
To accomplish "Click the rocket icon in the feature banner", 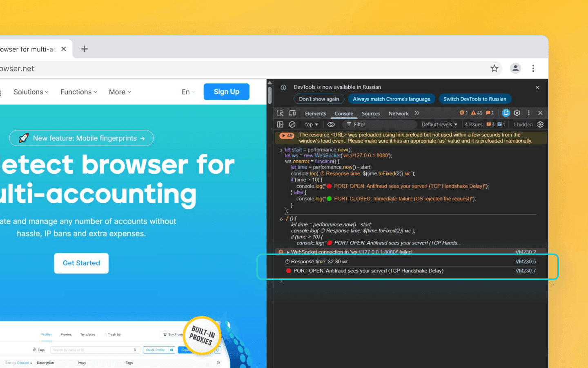I will 24,138.
